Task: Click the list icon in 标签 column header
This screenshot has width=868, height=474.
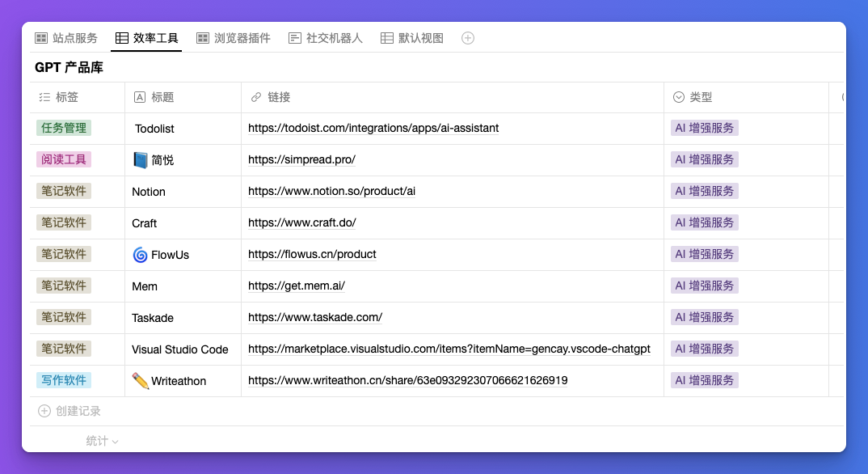Action: tap(44, 97)
